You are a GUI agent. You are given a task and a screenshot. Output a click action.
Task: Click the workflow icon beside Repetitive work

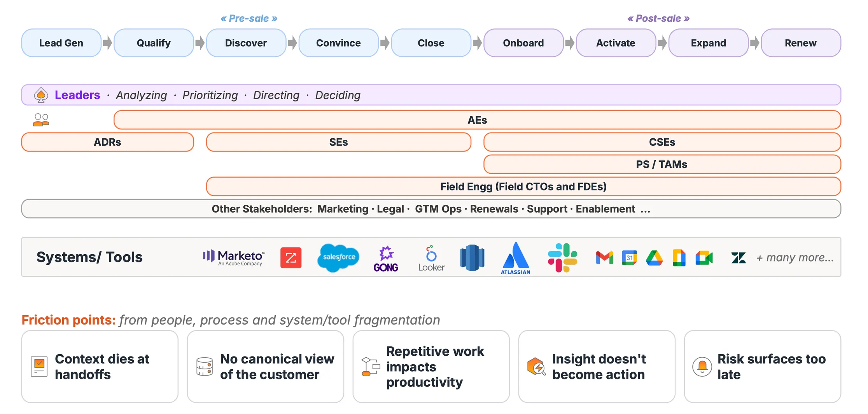tap(371, 367)
